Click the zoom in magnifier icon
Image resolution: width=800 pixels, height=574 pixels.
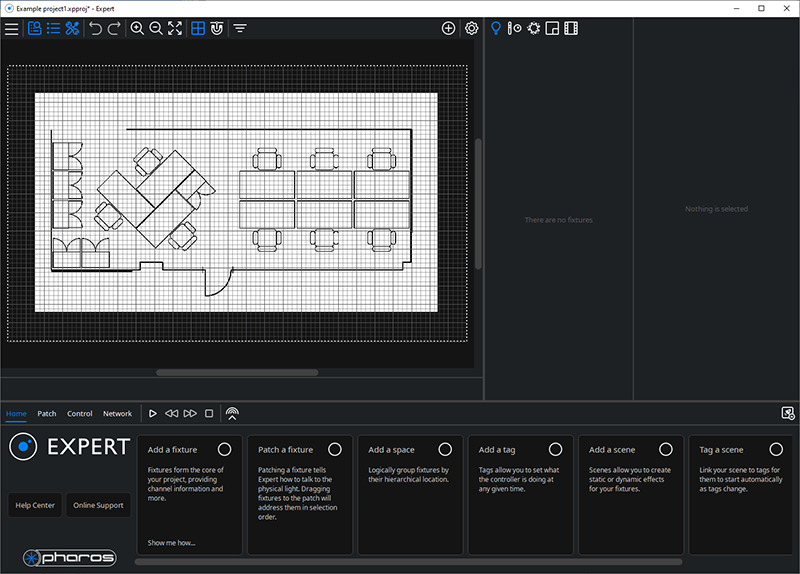[137, 29]
